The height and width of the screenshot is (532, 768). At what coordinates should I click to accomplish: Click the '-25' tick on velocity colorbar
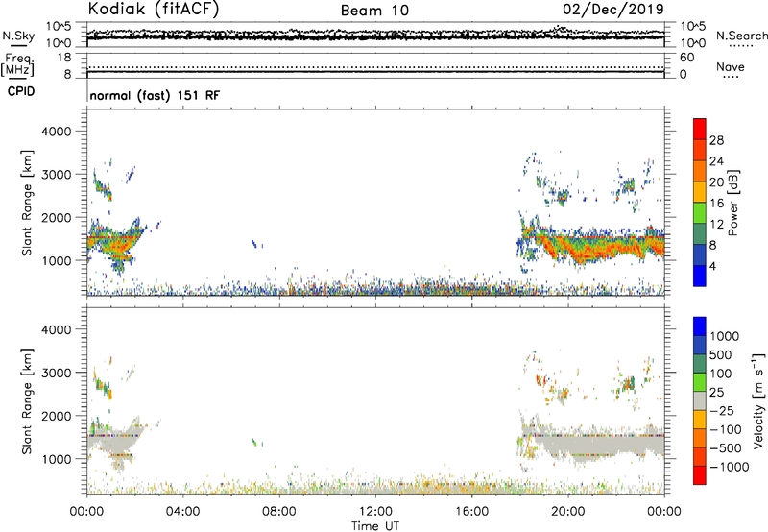pyautogui.click(x=722, y=410)
